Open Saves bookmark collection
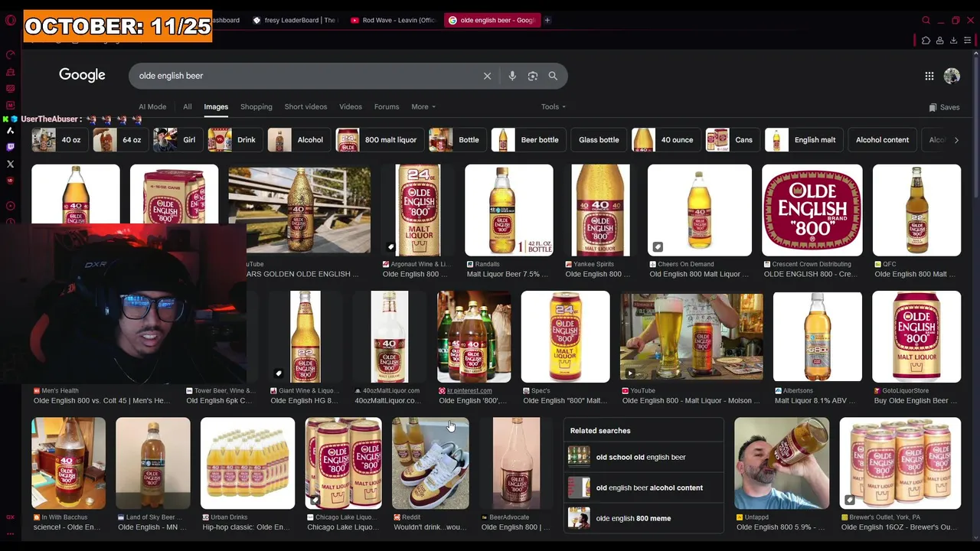This screenshot has height=551, width=980. [x=944, y=107]
